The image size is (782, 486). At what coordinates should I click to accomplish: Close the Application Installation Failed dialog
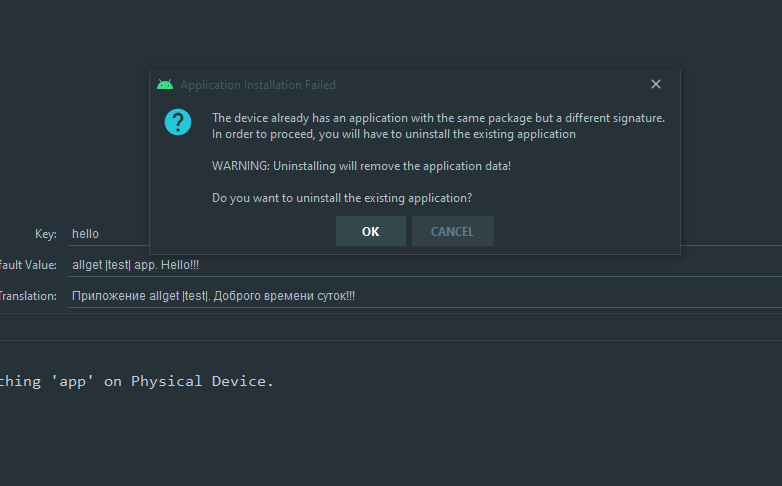656,84
